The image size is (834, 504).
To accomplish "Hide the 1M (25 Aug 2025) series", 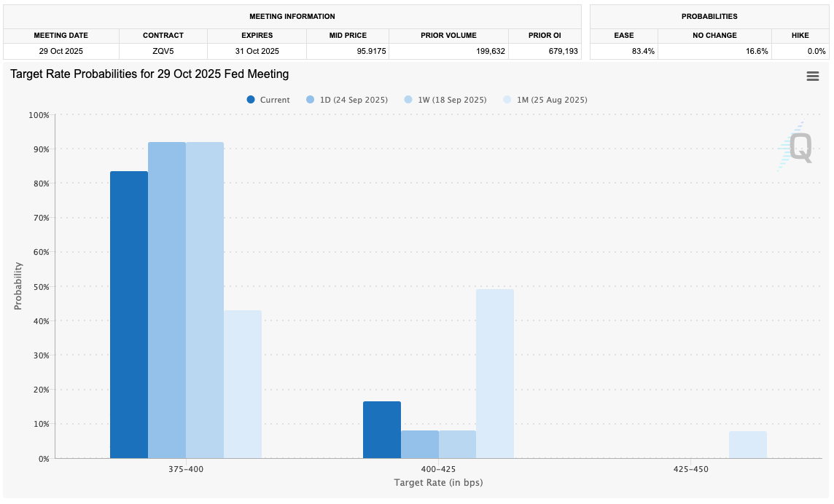I will (x=552, y=100).
